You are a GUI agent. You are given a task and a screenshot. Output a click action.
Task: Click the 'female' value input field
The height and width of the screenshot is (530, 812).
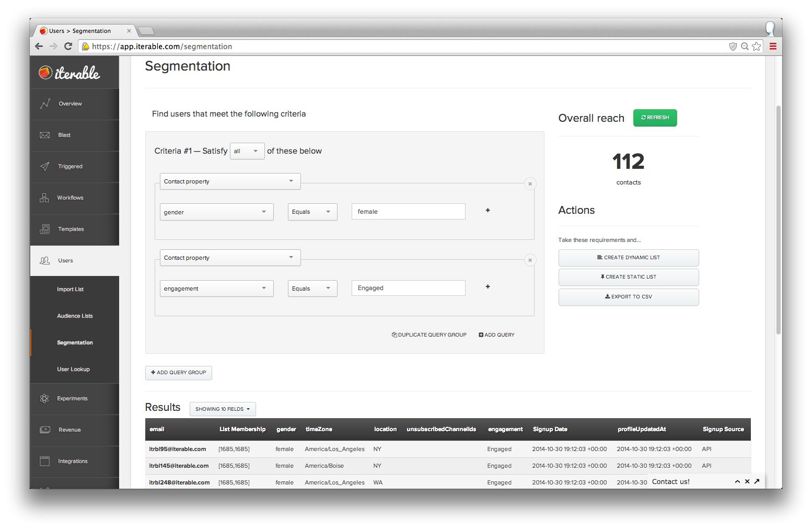408,212
